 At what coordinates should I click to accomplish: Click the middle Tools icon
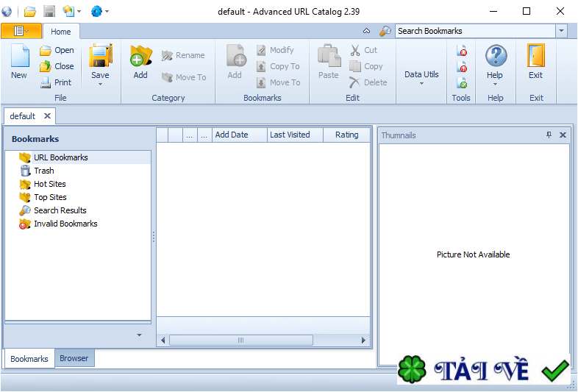point(462,67)
